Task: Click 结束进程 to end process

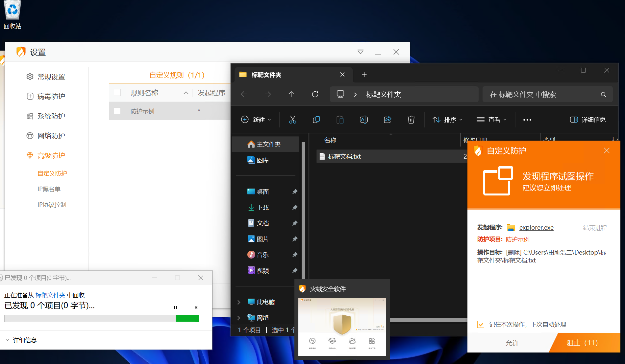Action: 595,228
